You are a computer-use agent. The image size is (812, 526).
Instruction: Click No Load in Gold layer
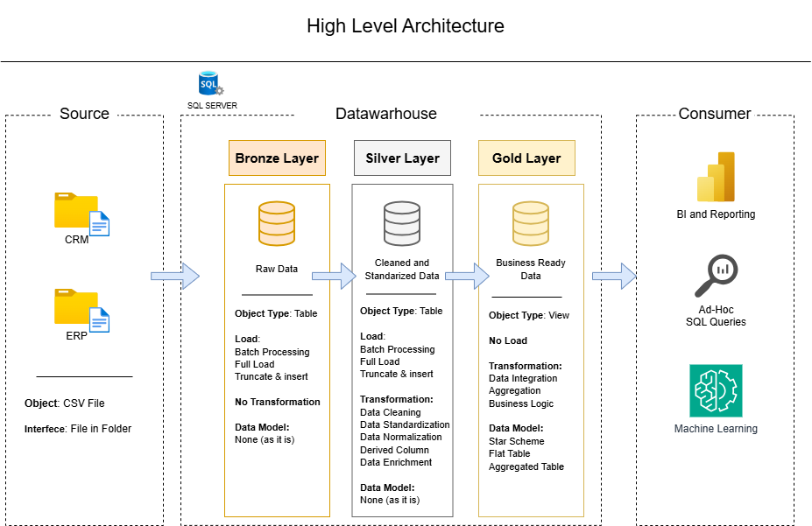click(x=508, y=340)
